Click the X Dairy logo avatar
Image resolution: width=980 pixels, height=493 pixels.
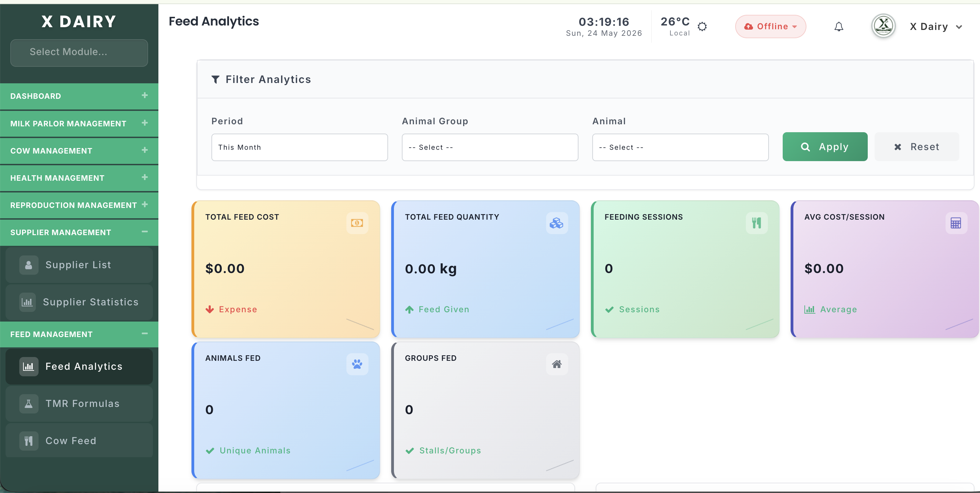coord(883,26)
